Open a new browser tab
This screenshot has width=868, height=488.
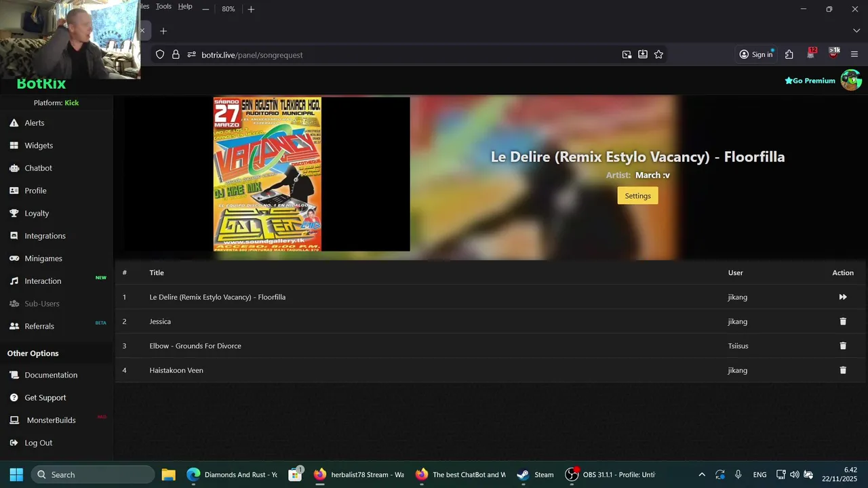pyautogui.click(x=163, y=30)
